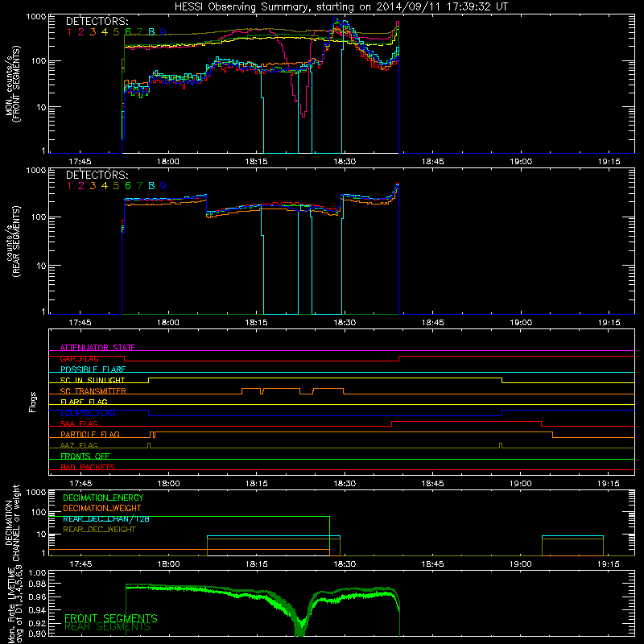Select yellow detector 4 in front segments legend
The width and height of the screenshot is (644, 644).
pyautogui.click(x=105, y=32)
